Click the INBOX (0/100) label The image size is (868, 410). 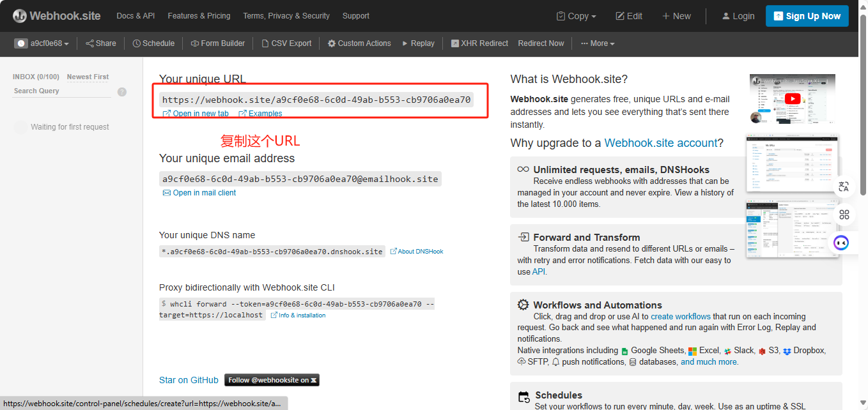(36, 77)
